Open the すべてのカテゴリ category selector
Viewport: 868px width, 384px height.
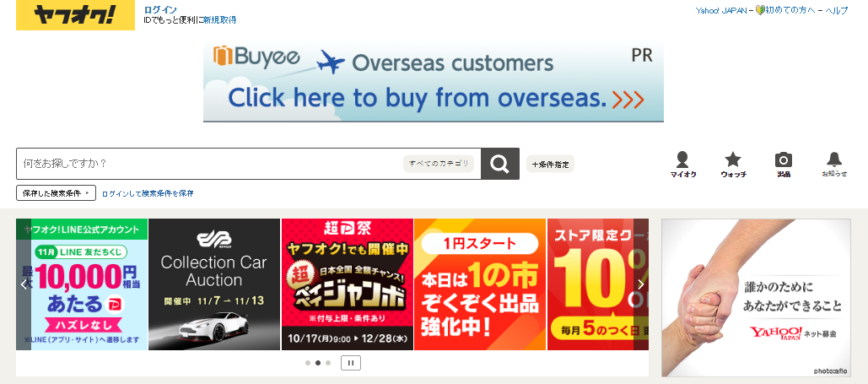pyautogui.click(x=439, y=164)
